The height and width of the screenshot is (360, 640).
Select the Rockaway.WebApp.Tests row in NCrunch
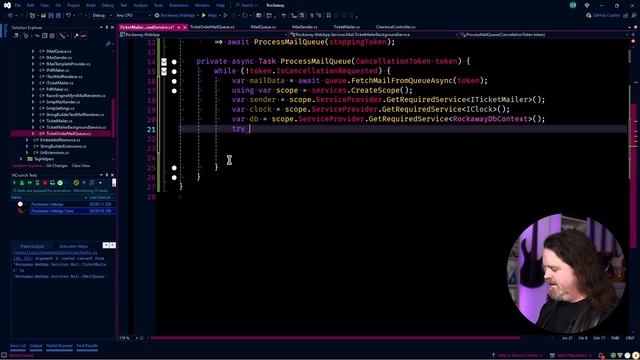pyautogui.click(x=72, y=211)
